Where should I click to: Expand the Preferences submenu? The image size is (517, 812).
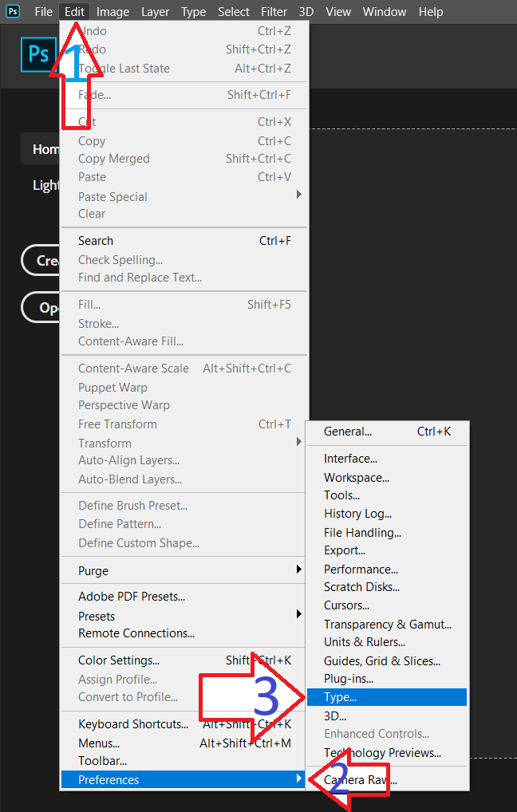[x=184, y=780]
